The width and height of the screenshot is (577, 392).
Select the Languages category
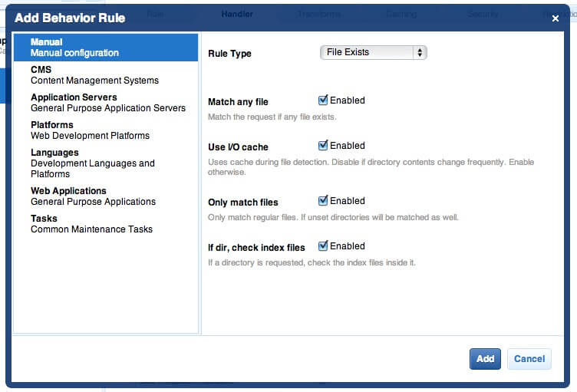pos(92,163)
